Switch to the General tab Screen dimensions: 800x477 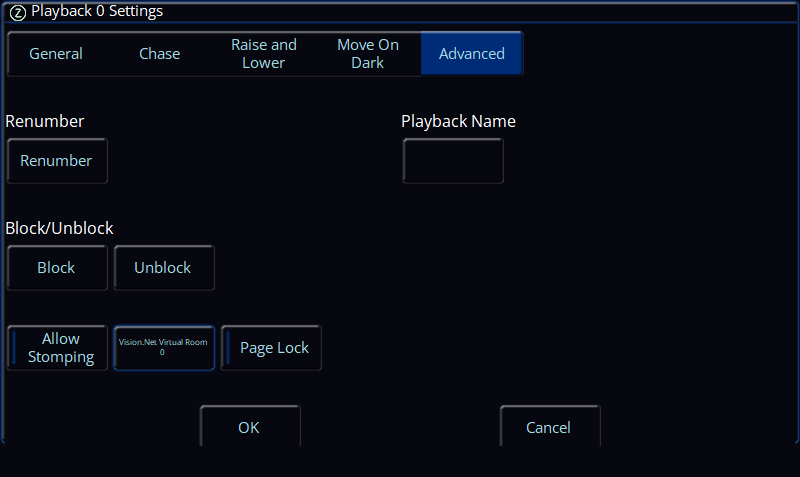click(x=56, y=54)
